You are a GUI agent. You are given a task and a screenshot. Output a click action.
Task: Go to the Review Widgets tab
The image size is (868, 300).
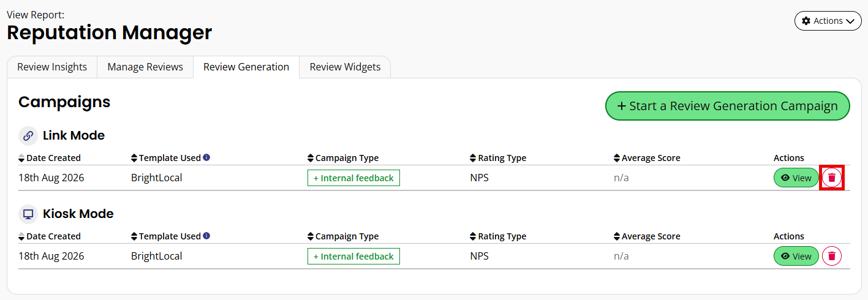345,67
